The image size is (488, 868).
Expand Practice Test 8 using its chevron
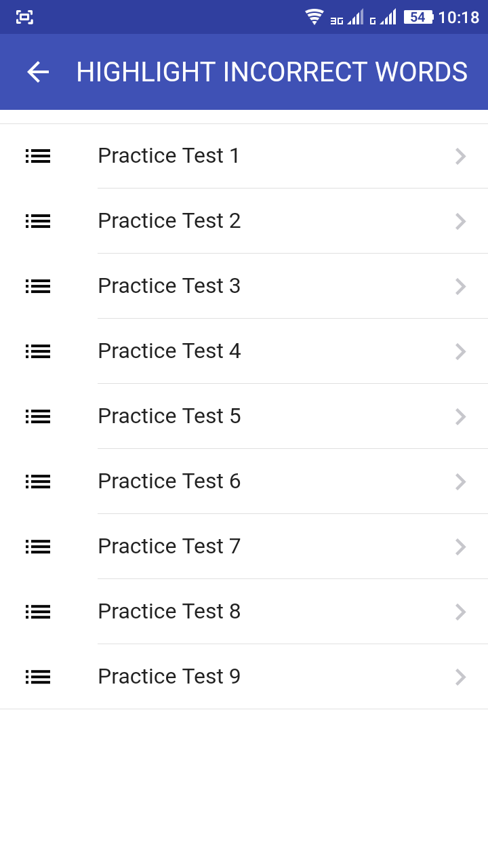coord(461,612)
